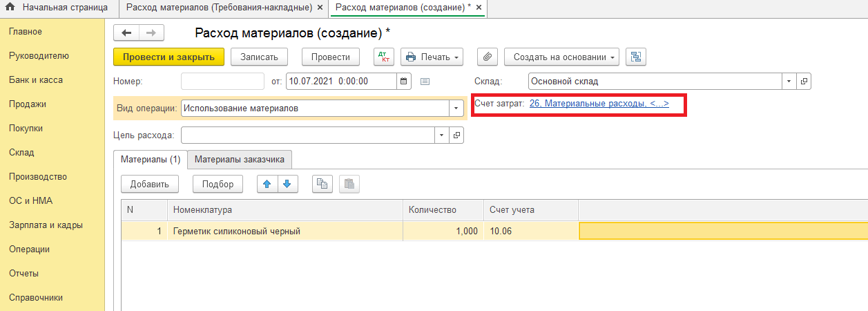Image resolution: width=868 pixels, height=311 pixels.
Task: Click the paste rows icon
Action: (349, 184)
